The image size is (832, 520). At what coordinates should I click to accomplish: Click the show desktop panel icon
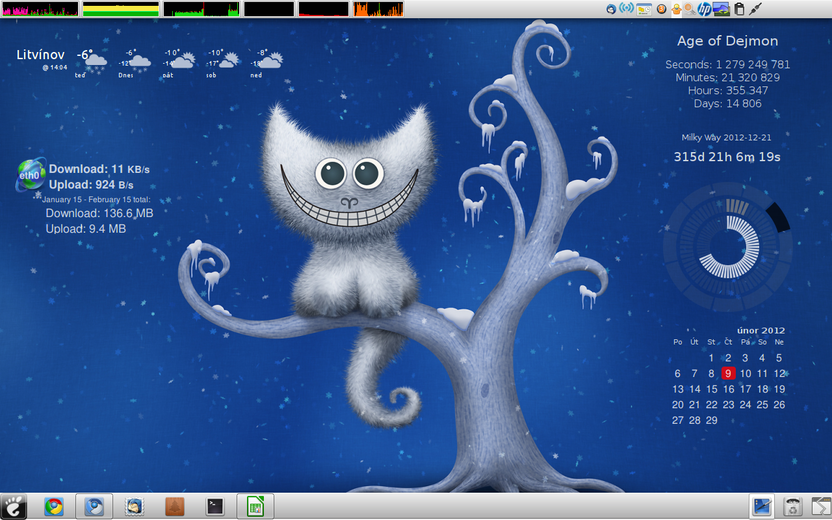(762, 507)
